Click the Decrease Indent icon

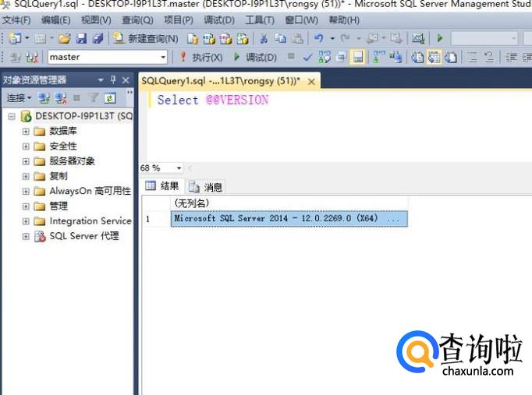click(511, 57)
